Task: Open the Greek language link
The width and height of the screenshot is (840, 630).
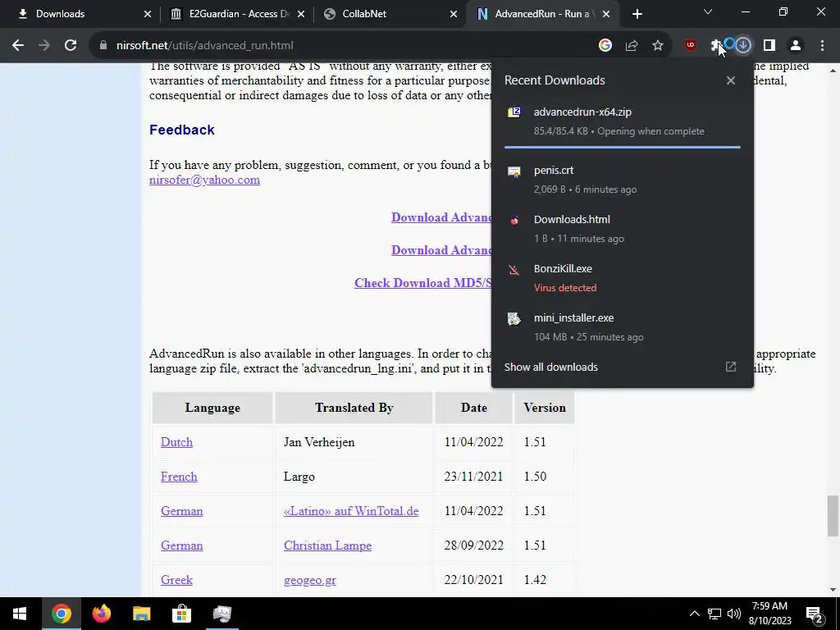Action: point(177,580)
